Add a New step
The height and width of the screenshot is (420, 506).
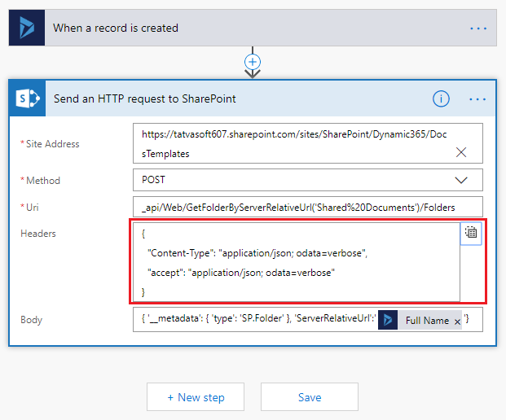(196, 396)
